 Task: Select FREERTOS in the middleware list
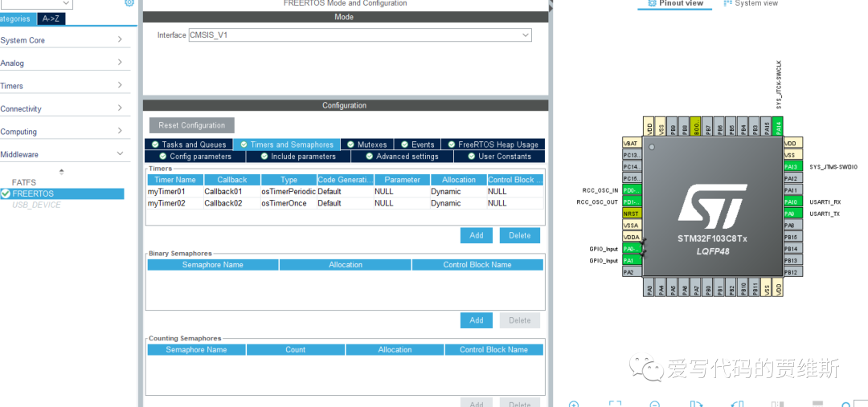tap(62, 193)
